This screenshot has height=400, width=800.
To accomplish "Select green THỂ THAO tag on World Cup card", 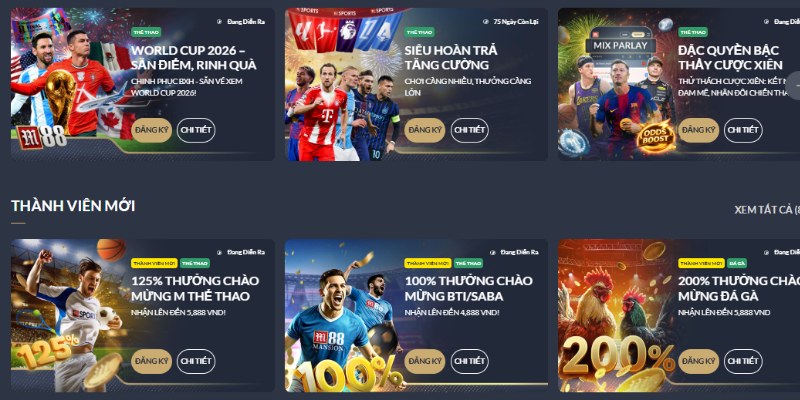I will click(146, 32).
